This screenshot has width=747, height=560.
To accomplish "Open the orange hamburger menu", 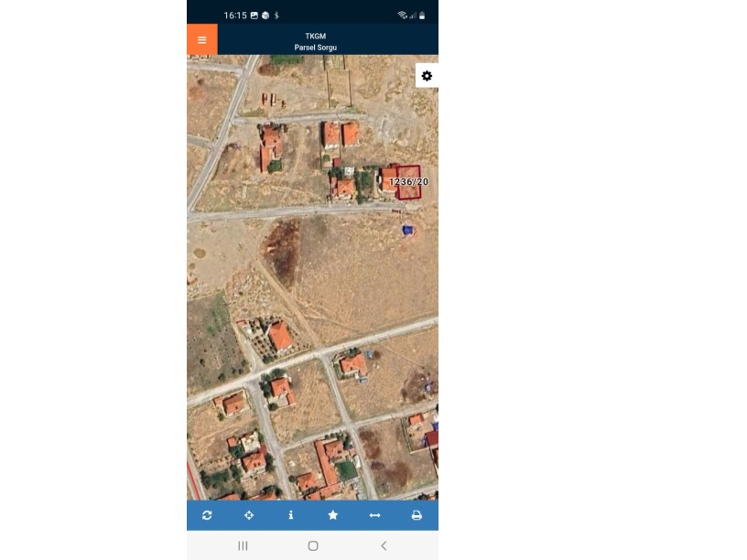I will 202,39.
